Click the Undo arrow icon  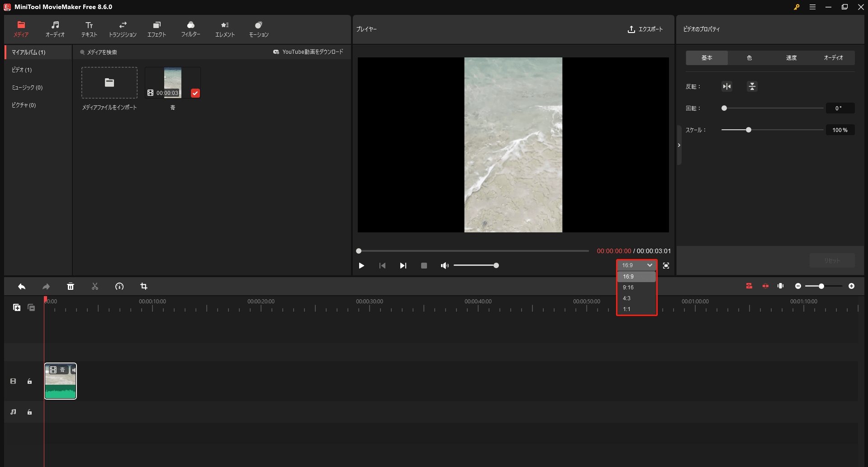coord(21,286)
